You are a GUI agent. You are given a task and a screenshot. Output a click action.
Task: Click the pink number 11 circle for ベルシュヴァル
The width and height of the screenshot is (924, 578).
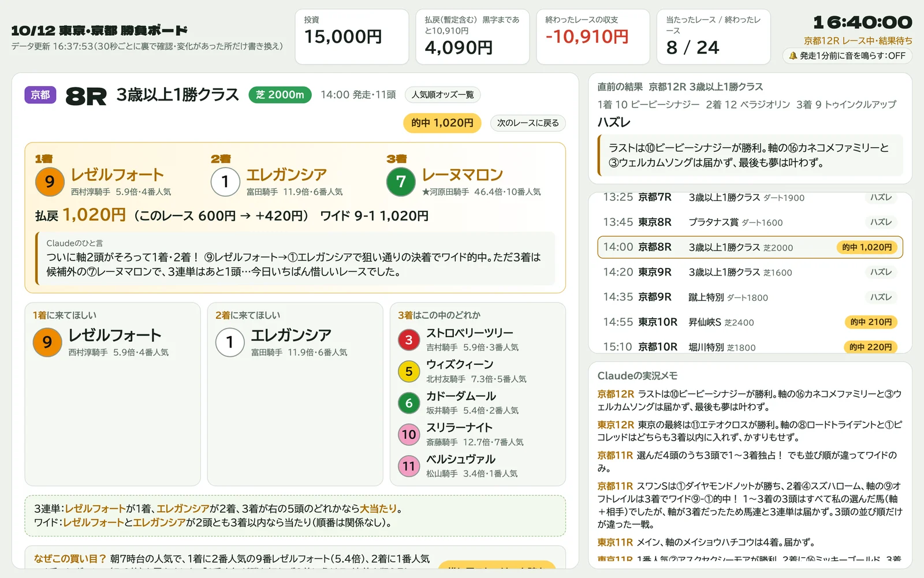pyautogui.click(x=409, y=466)
